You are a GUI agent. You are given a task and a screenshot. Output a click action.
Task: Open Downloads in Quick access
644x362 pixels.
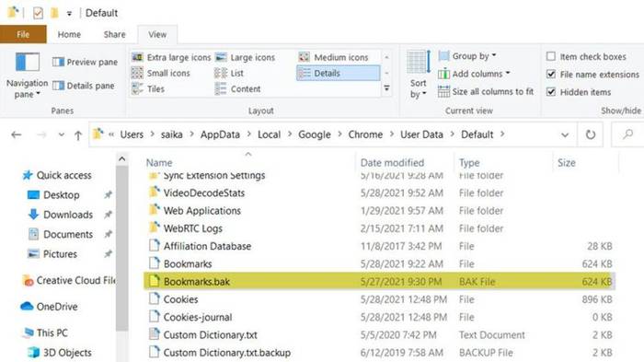pyautogui.click(x=68, y=215)
